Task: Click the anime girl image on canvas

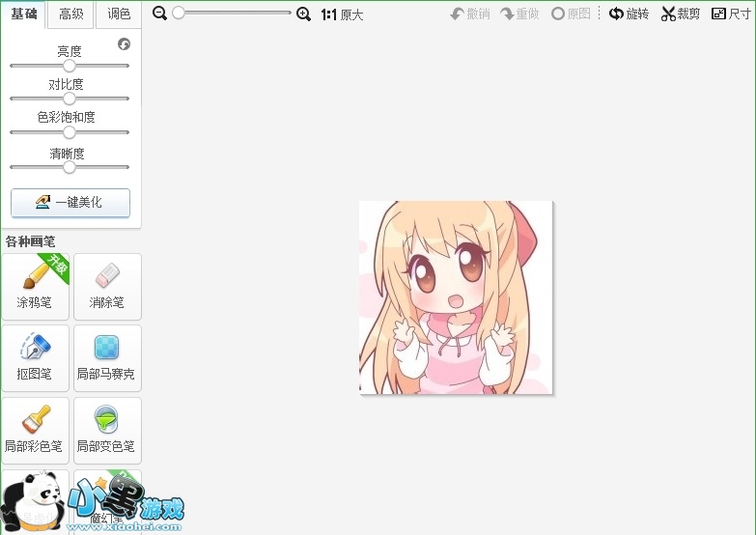Action: pyautogui.click(x=456, y=297)
